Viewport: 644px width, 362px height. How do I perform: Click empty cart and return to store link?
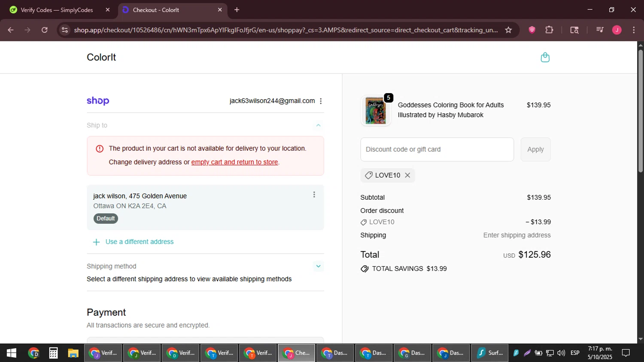pyautogui.click(x=234, y=162)
